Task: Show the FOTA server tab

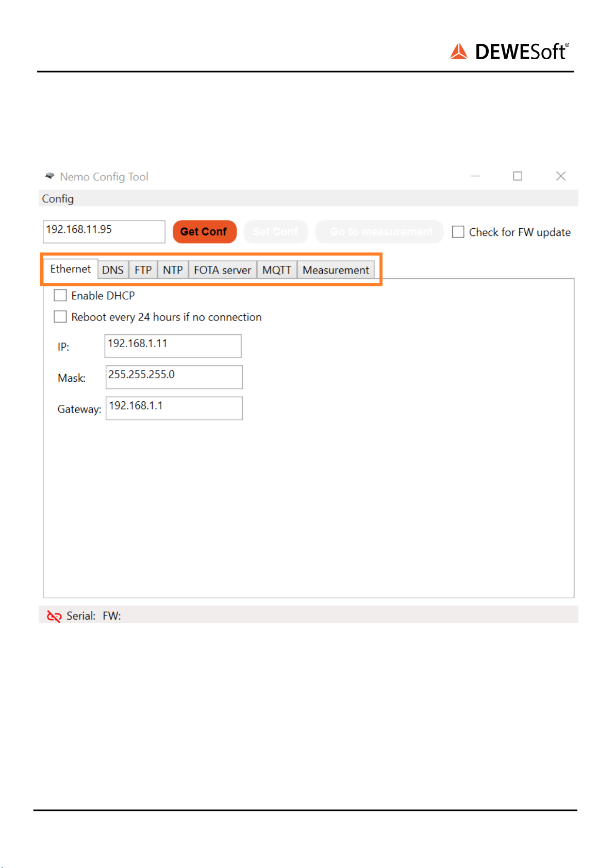Action: tap(222, 270)
